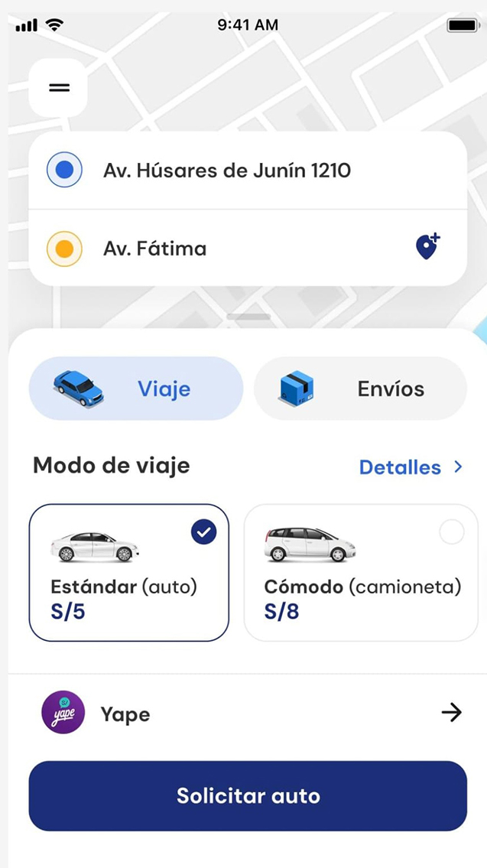This screenshot has width=487, height=868.
Task: Expand Detalles chevron arrow
Action: tap(458, 467)
